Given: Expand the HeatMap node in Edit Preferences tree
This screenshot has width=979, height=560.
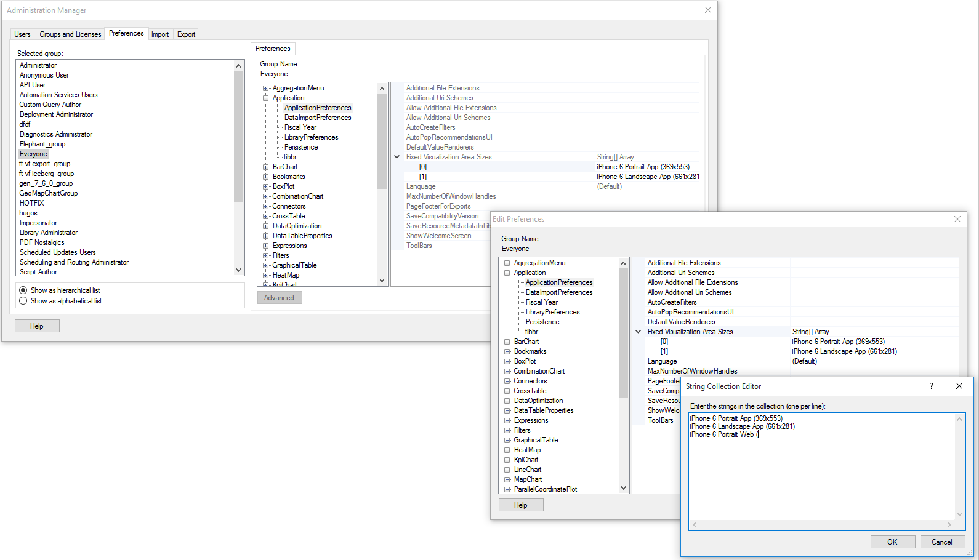Looking at the screenshot, I should (x=507, y=450).
